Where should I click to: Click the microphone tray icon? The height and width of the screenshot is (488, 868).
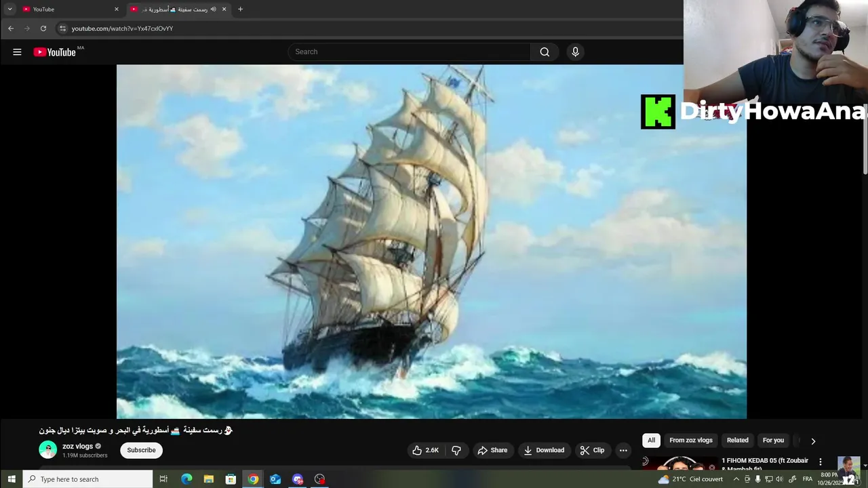click(x=758, y=479)
